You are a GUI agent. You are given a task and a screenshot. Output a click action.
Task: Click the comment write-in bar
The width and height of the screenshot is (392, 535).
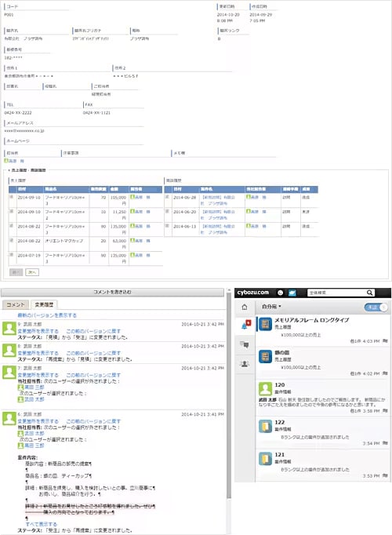coord(112,292)
